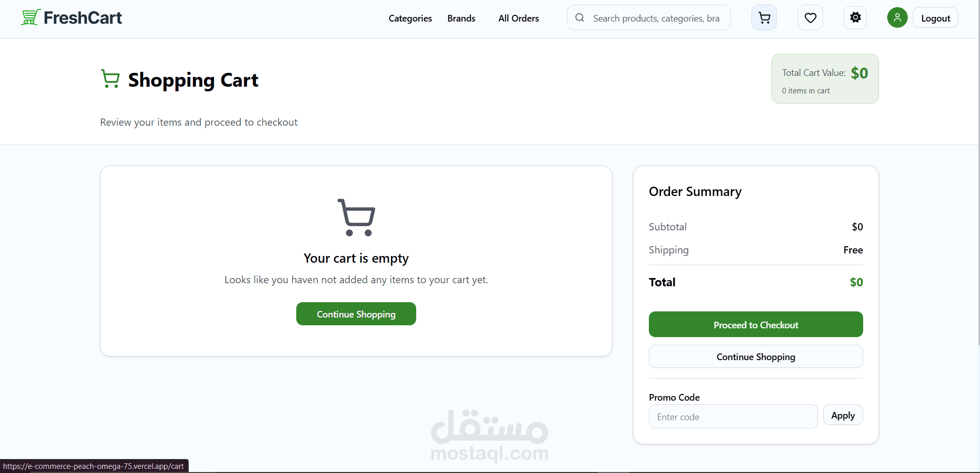Open the Categories menu
This screenshot has width=980, height=473.
click(x=410, y=18)
